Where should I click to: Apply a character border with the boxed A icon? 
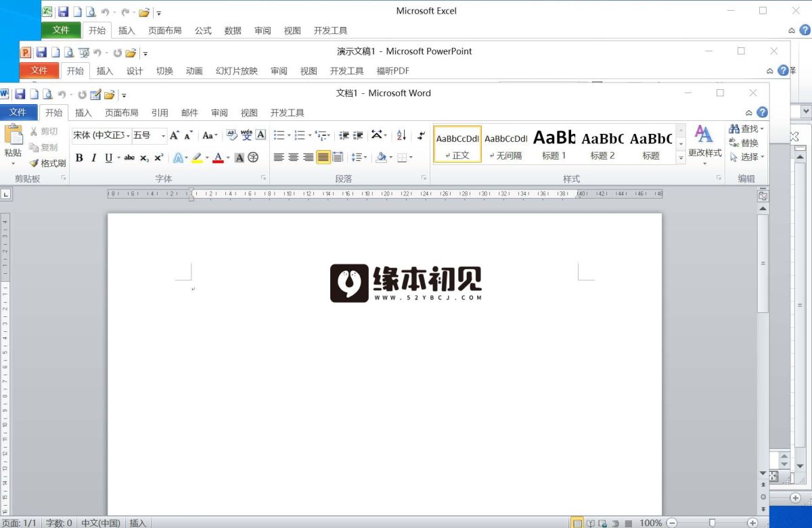(x=261, y=135)
